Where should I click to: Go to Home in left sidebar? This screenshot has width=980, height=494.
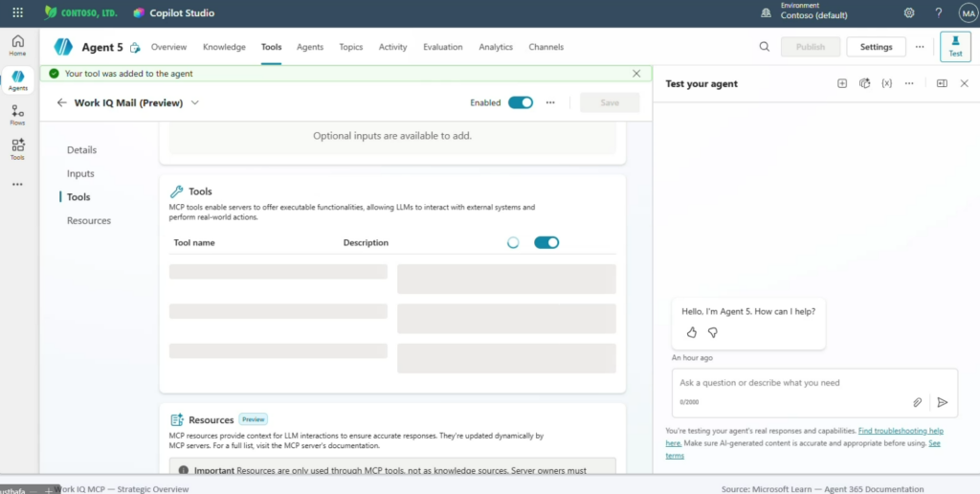pyautogui.click(x=17, y=45)
